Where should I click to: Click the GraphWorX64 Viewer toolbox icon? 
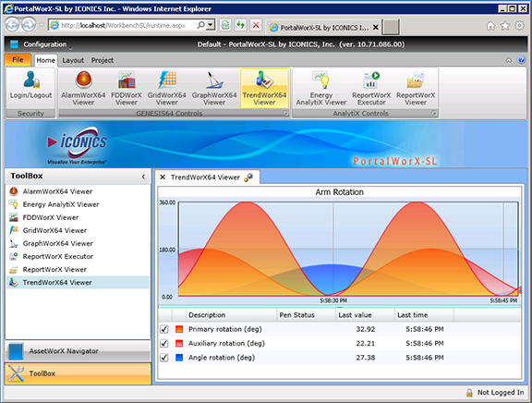(14, 243)
